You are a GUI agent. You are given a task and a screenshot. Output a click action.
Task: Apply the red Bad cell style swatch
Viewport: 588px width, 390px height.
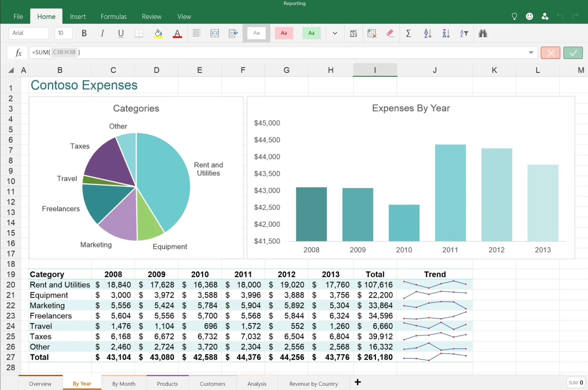pyautogui.click(x=284, y=33)
